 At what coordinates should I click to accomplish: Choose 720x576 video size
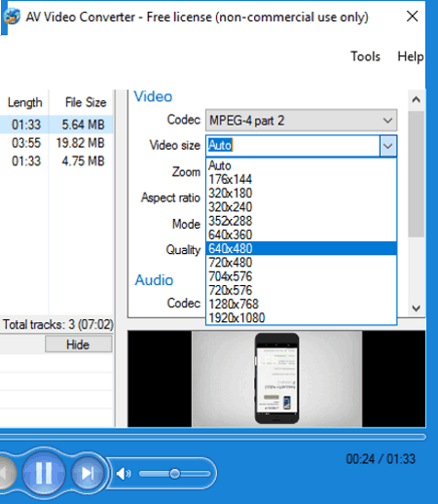pos(301,290)
